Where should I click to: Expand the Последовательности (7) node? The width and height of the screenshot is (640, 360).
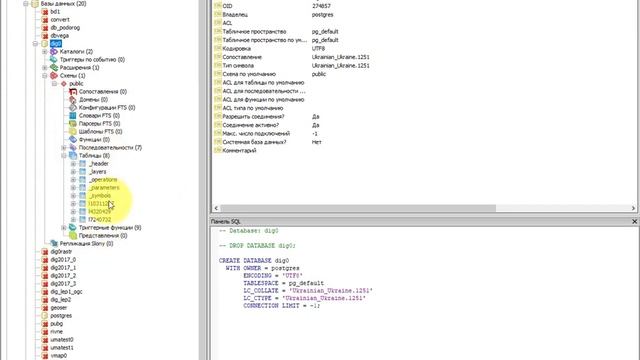[64, 148]
